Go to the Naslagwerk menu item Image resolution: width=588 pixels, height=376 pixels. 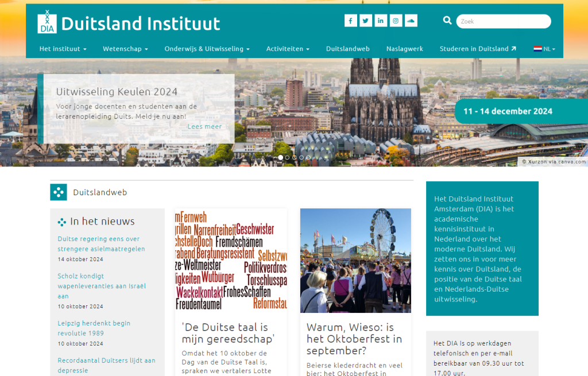(404, 49)
